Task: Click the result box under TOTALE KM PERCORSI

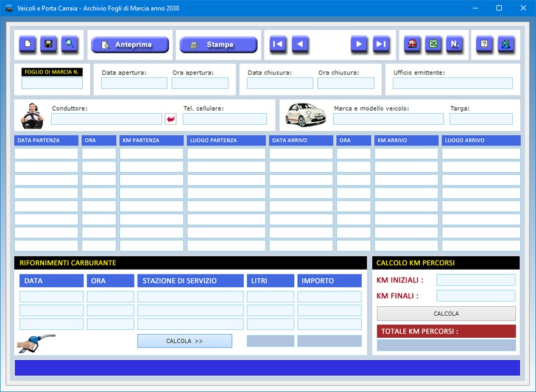Action: click(x=446, y=345)
